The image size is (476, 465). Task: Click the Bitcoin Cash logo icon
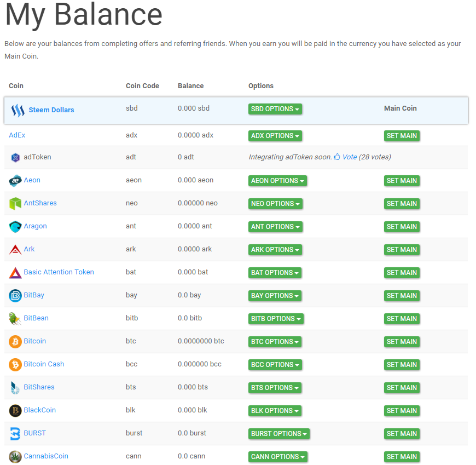15,365
